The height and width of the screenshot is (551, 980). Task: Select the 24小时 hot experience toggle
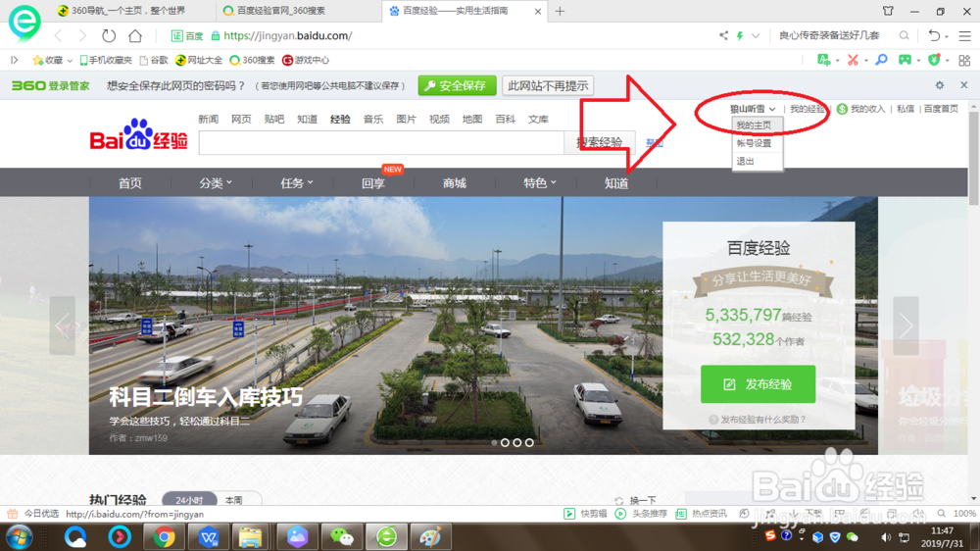[x=189, y=500]
